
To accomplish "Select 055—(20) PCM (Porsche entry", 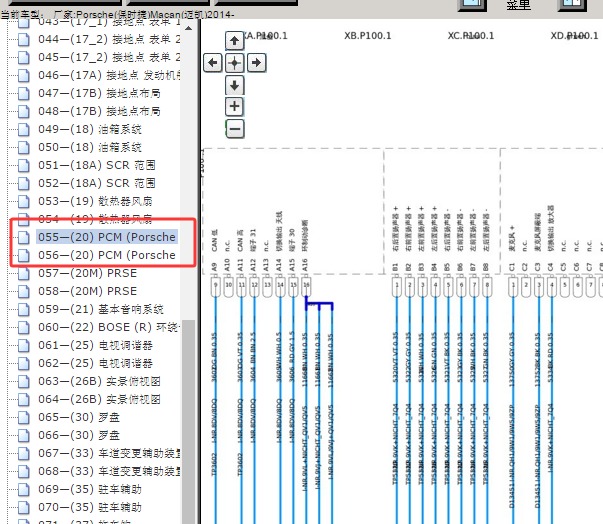I will tap(107, 237).
